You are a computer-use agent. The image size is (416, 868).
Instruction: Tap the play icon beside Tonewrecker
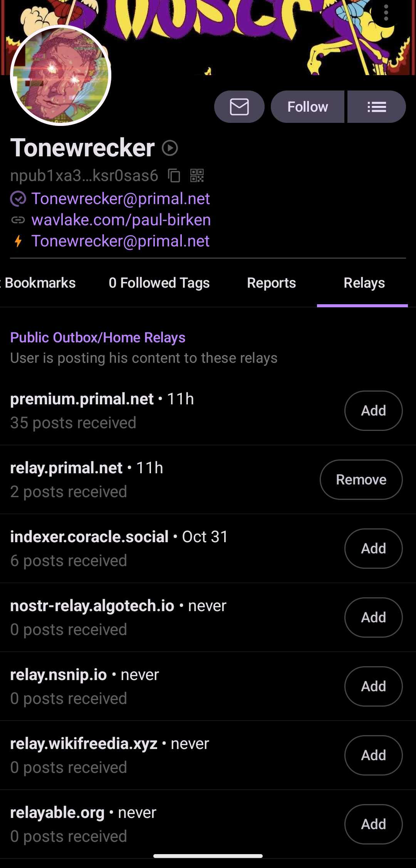coord(170,148)
